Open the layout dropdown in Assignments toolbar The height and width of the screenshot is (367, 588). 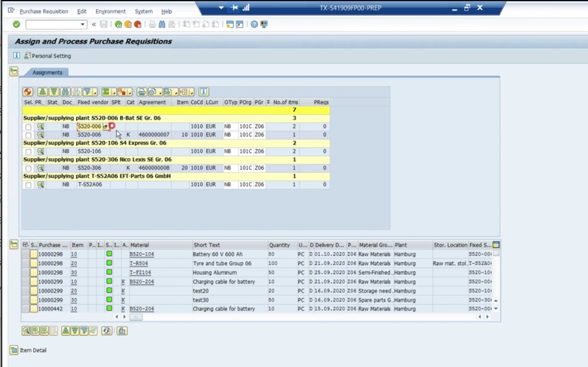coord(191,92)
